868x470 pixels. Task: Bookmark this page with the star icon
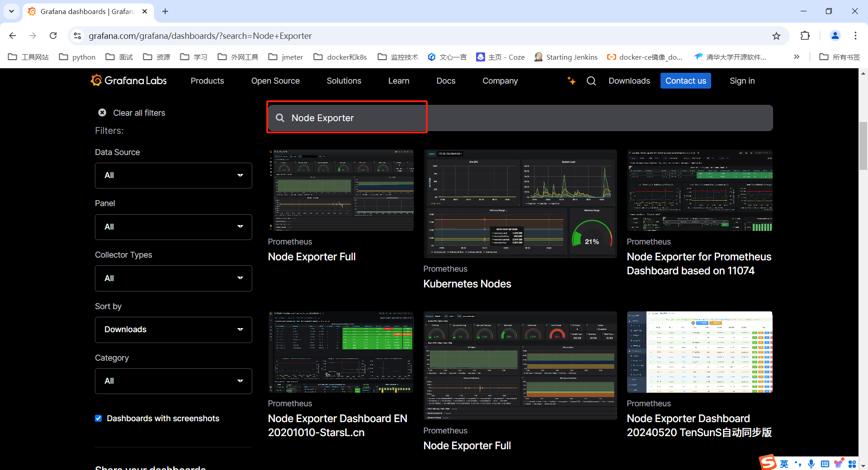[x=776, y=36]
